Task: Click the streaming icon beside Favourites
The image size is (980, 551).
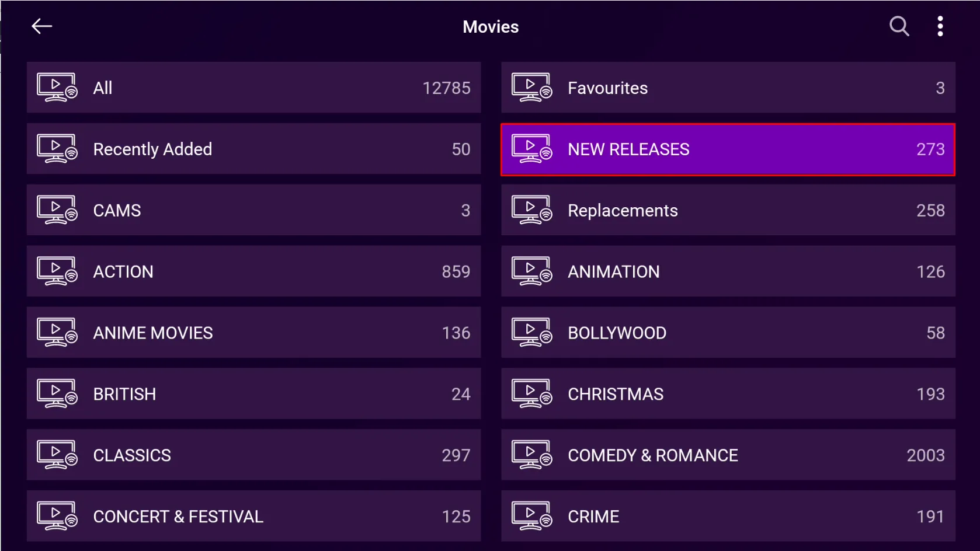Action: [x=532, y=88]
